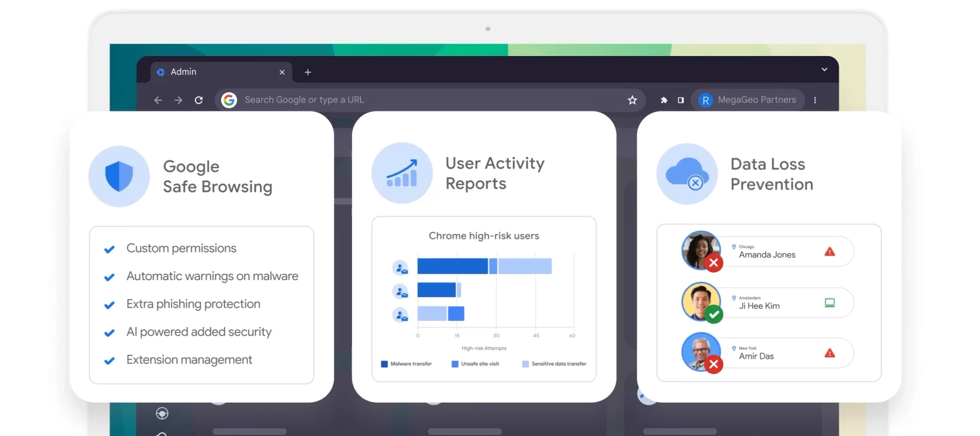Click the checkmark beside Custom permissions
The width and height of the screenshot is (980, 436).
click(109, 249)
